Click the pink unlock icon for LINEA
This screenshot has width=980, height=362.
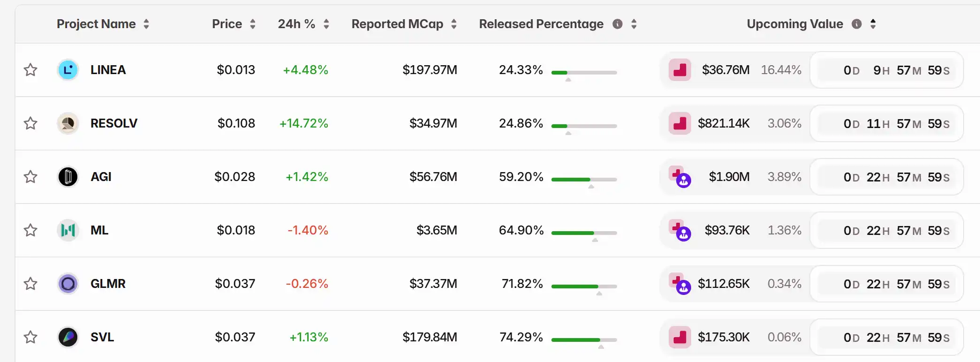coord(680,70)
